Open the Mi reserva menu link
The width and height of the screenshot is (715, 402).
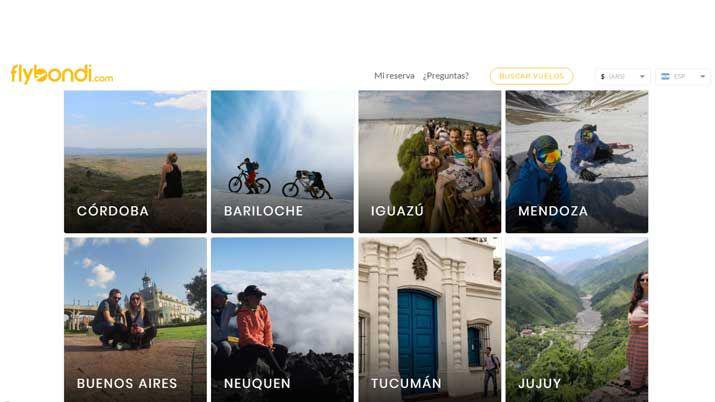click(394, 76)
